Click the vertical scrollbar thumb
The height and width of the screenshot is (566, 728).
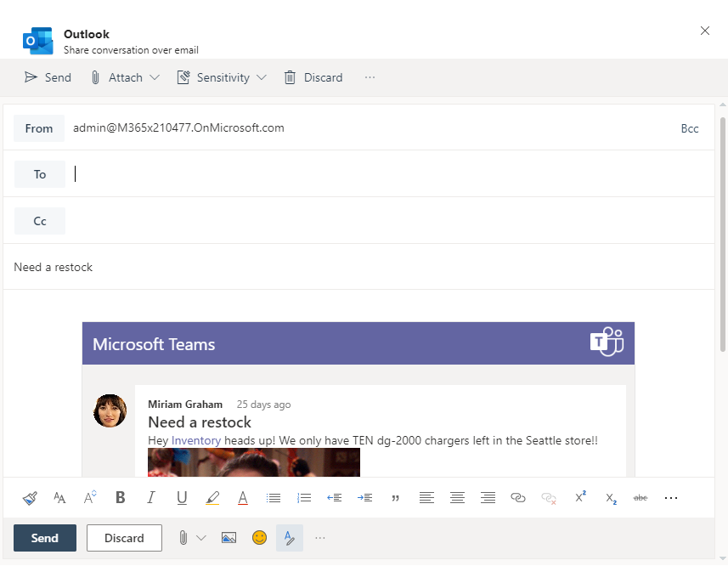(x=723, y=234)
